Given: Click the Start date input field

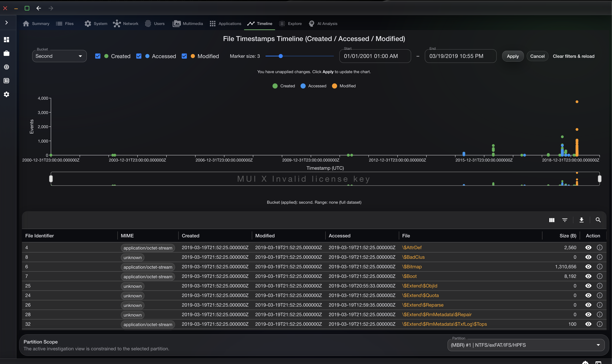Looking at the screenshot, I should [x=375, y=56].
